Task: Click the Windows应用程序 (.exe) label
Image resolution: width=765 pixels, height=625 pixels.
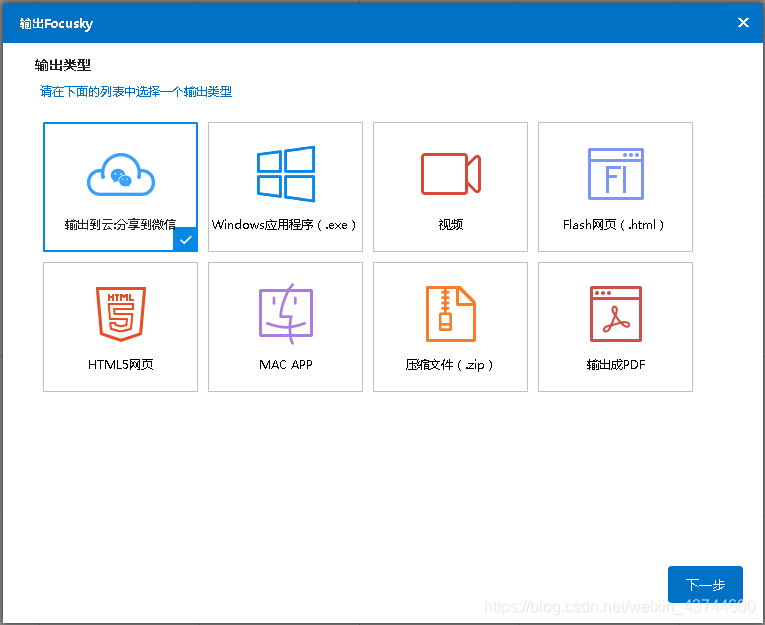Action: pos(284,224)
